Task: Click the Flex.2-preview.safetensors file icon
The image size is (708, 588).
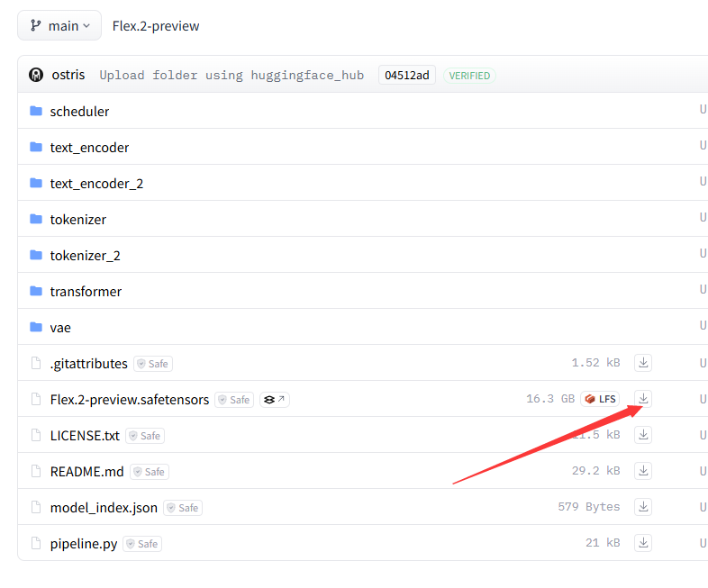Action: (x=36, y=399)
